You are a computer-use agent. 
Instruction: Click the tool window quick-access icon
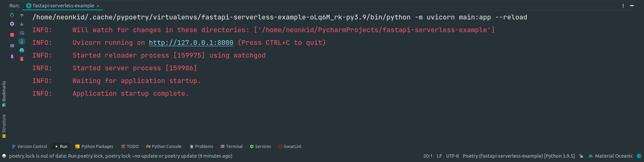[x=4, y=156]
